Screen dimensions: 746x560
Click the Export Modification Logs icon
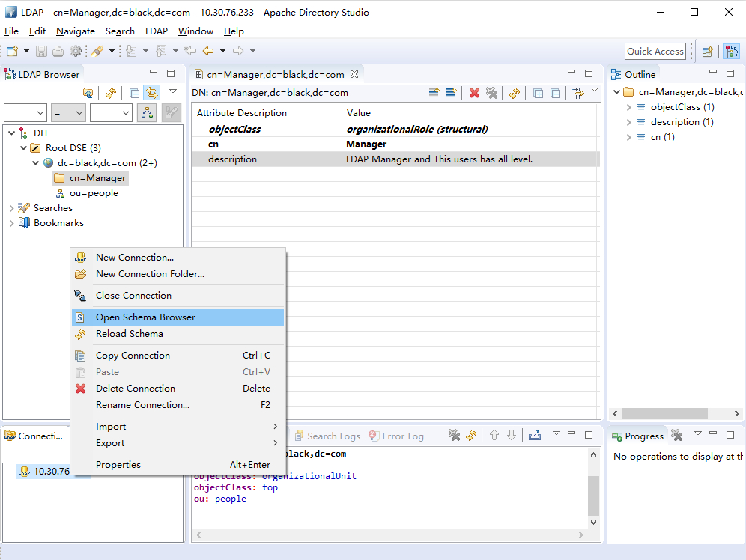coord(535,435)
